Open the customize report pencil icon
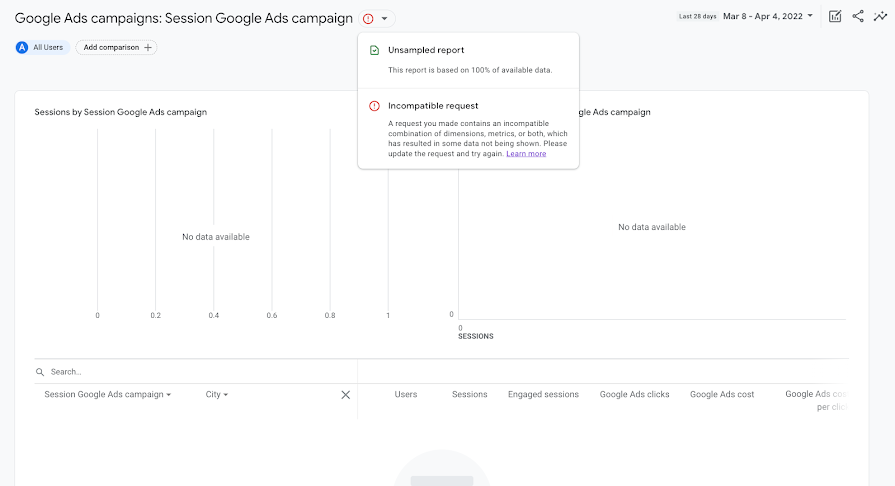The height and width of the screenshot is (486, 895). click(x=835, y=16)
